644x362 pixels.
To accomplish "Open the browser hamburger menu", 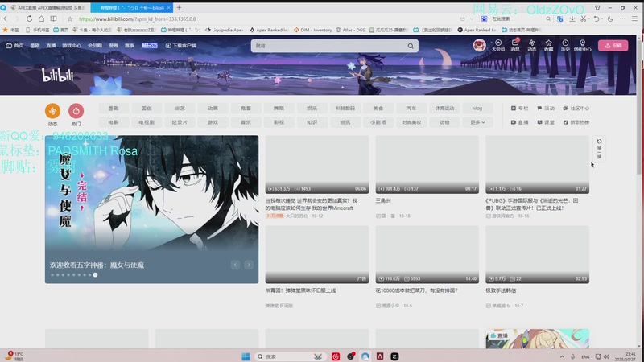I will (634, 19).
